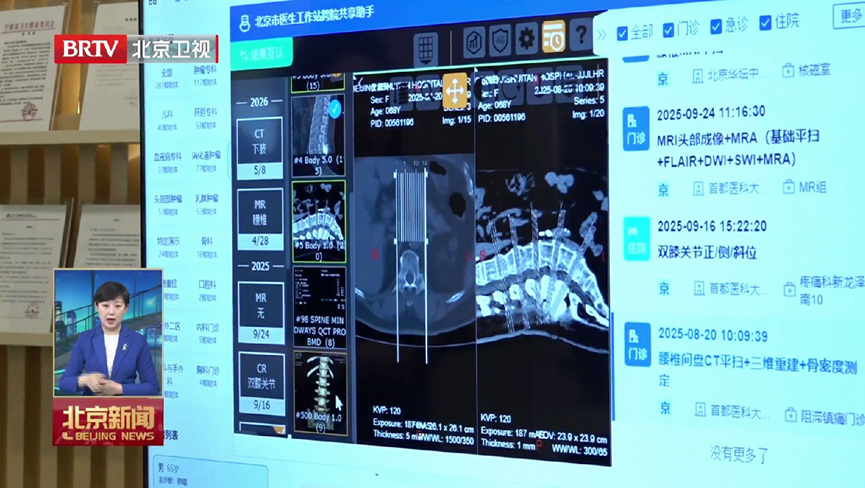This screenshot has height=488, width=865.
Task: Toggle the 急诊 filter checkbox
Action: (x=716, y=26)
